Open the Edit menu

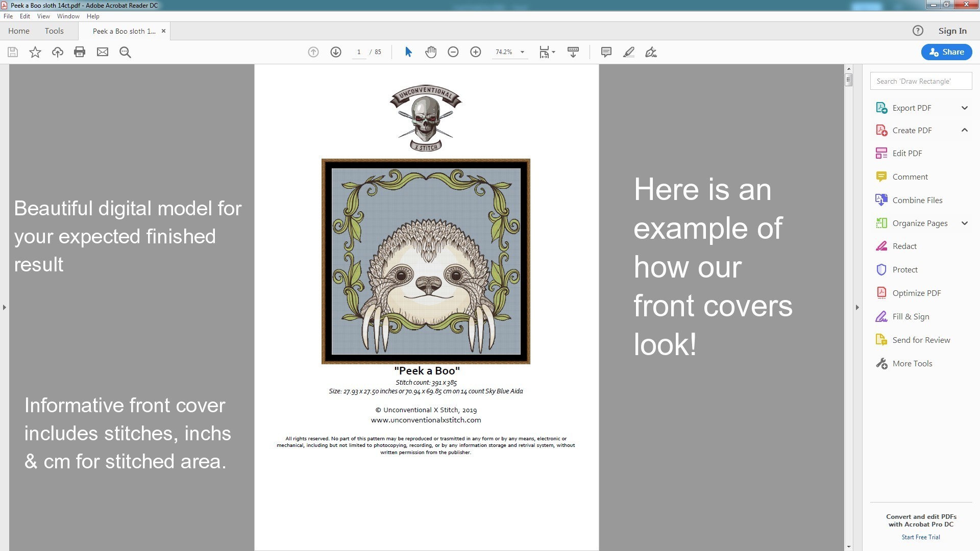pyautogui.click(x=25, y=16)
